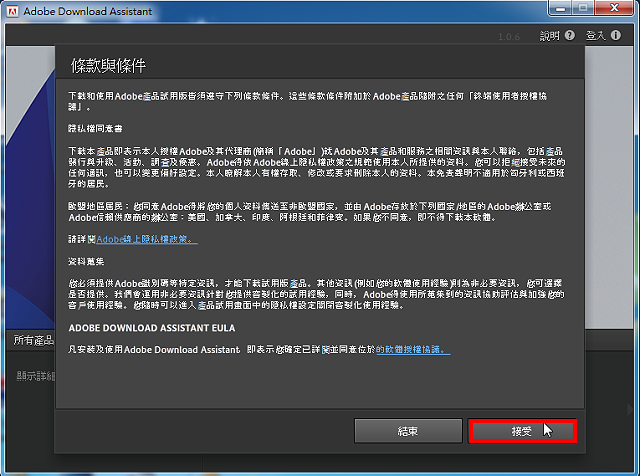Click the 接受 (Accept) button
640x476 pixels.
tap(522, 431)
